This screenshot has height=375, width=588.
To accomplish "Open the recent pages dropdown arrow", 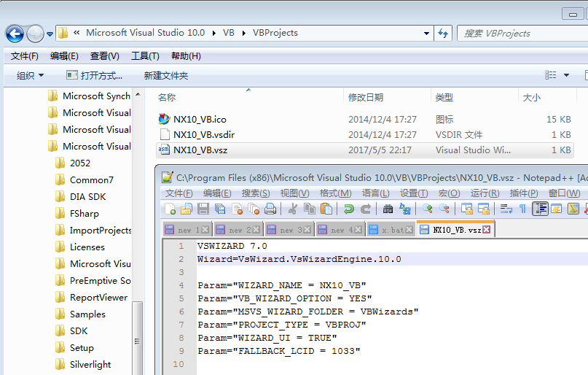I will (50, 34).
